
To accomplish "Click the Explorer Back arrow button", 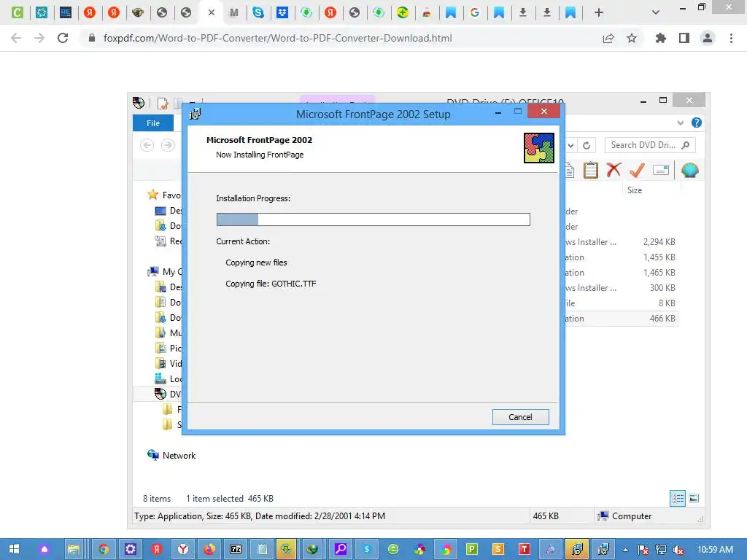I will [147, 145].
